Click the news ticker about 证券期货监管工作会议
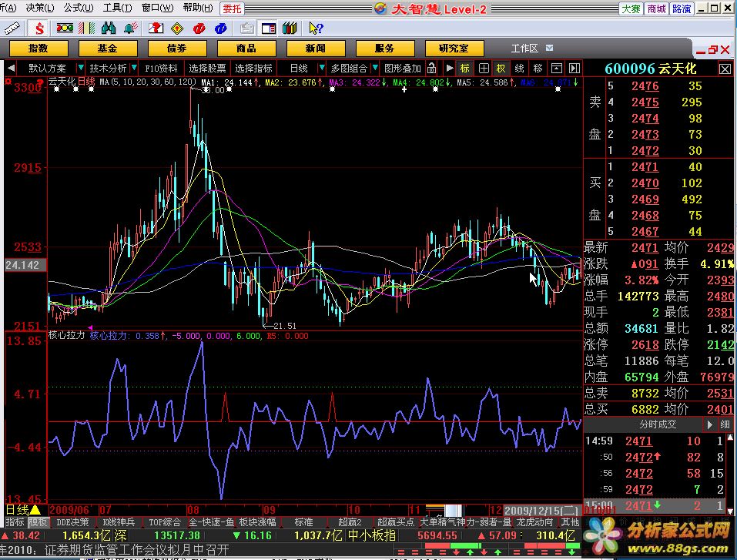Image resolution: width=737 pixels, height=560 pixels. tap(137, 550)
